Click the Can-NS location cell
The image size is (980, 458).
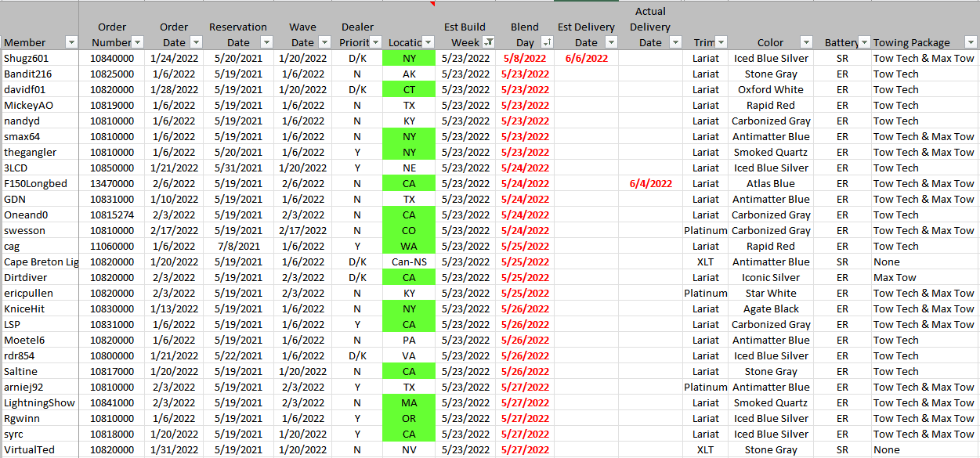pyautogui.click(x=409, y=262)
